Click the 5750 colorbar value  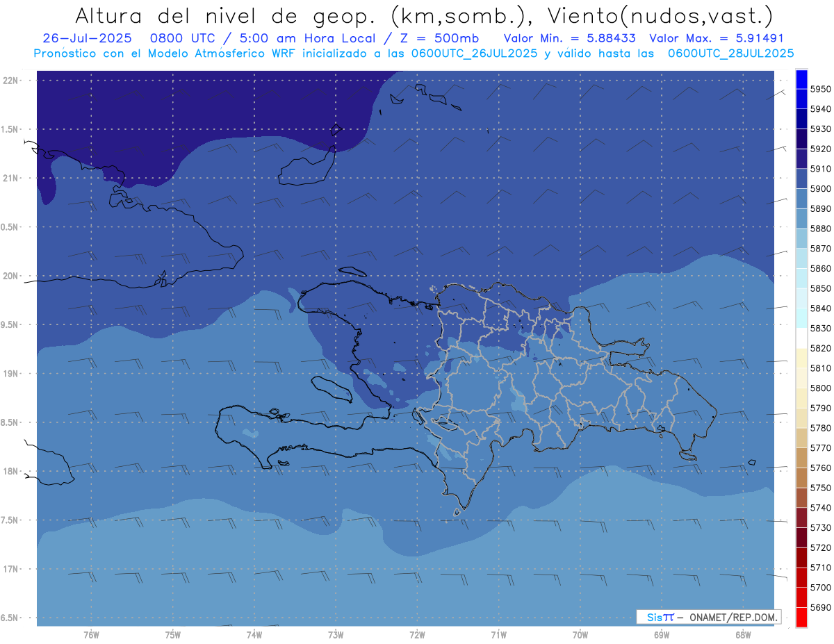tap(821, 488)
